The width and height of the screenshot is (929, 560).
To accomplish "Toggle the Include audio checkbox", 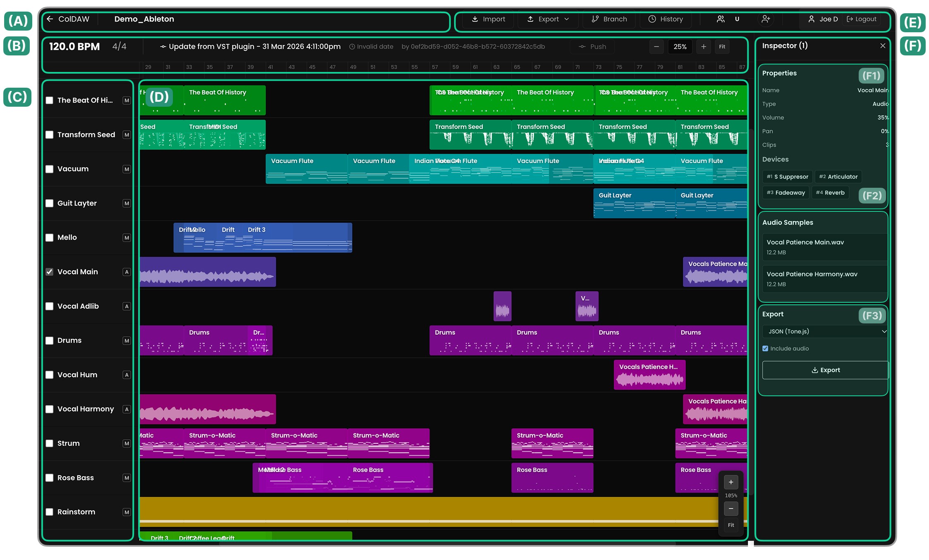I will click(765, 349).
